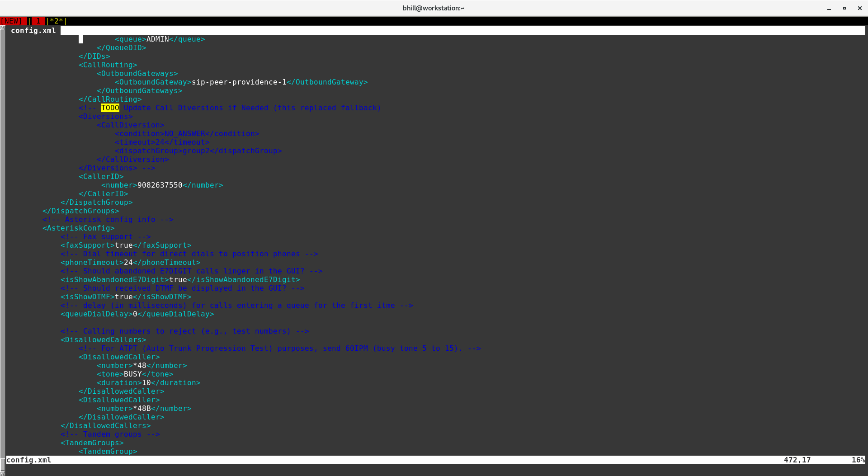The image size is (868, 476).
Task: Click the faxSupport true line
Action: (x=126, y=245)
